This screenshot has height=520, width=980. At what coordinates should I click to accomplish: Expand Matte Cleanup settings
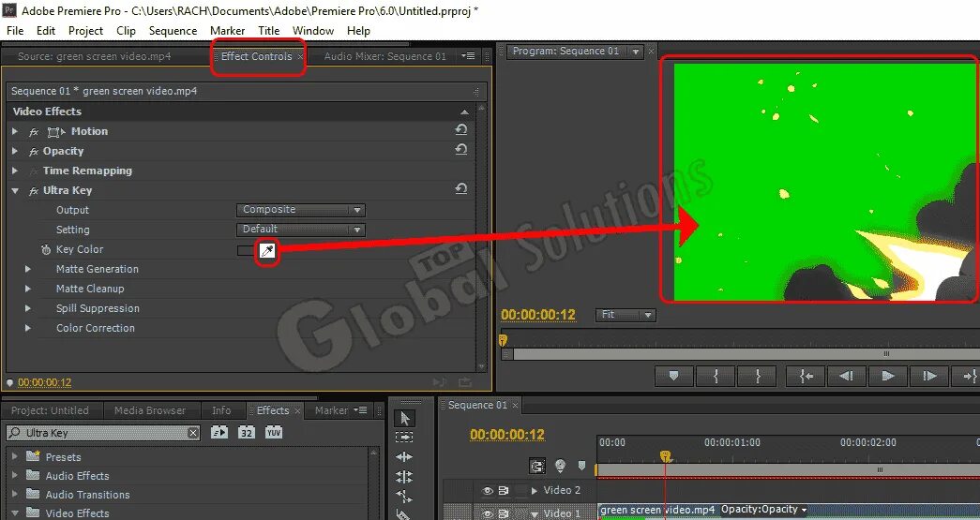[x=28, y=289]
